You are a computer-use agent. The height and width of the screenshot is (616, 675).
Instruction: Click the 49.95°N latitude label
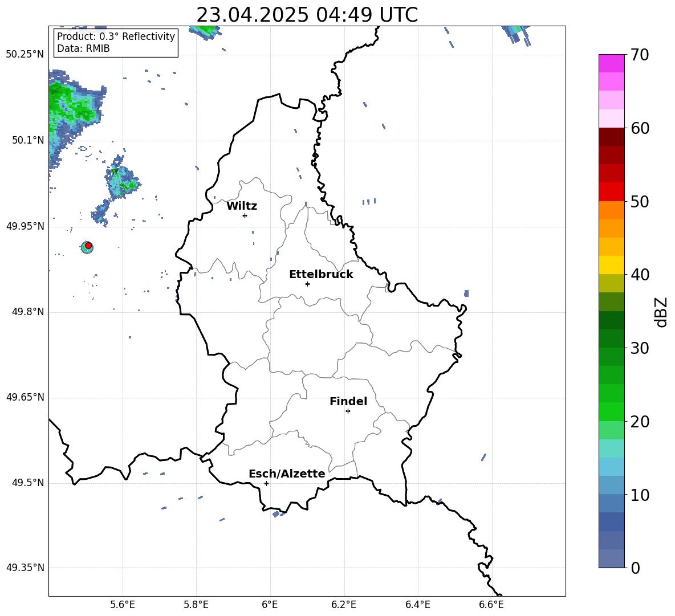(x=25, y=226)
